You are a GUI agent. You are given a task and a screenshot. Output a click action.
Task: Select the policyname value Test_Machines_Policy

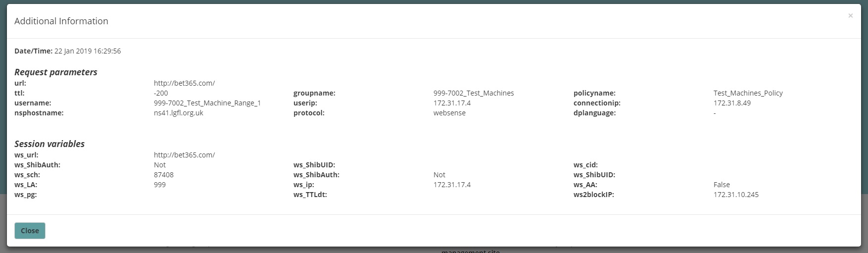[x=748, y=93]
